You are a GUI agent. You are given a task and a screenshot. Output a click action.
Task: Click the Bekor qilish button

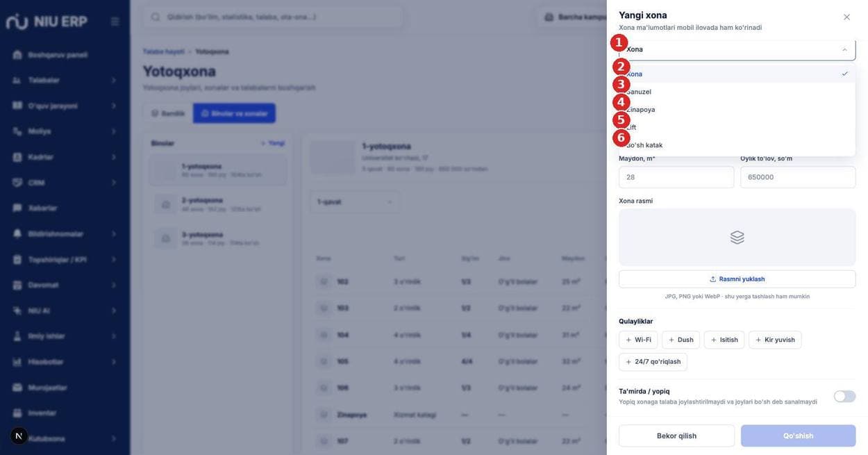(676, 436)
